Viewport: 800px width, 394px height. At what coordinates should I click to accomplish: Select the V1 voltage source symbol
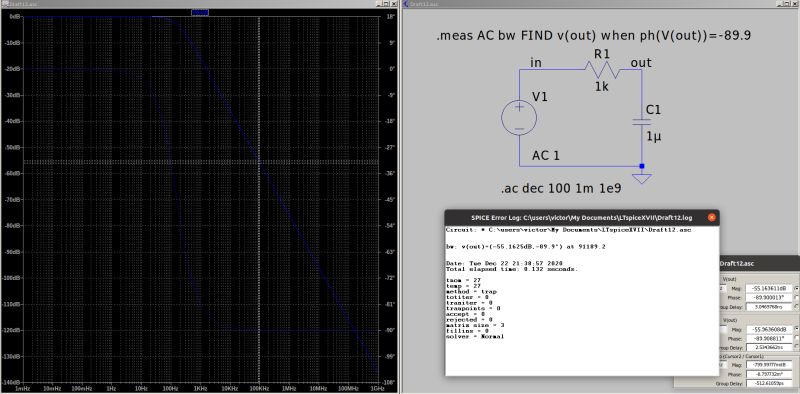[519, 117]
